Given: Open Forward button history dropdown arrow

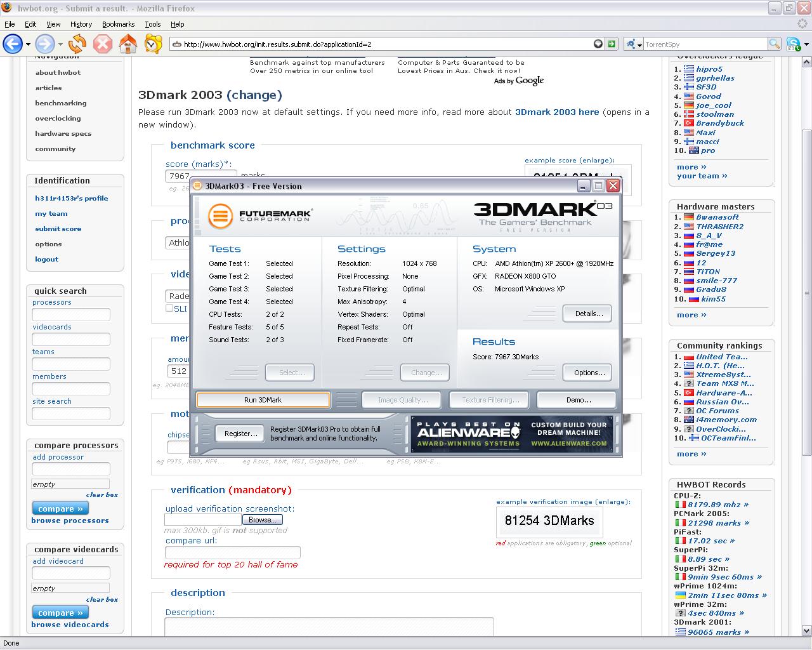Looking at the screenshot, I should pyautogui.click(x=60, y=44).
